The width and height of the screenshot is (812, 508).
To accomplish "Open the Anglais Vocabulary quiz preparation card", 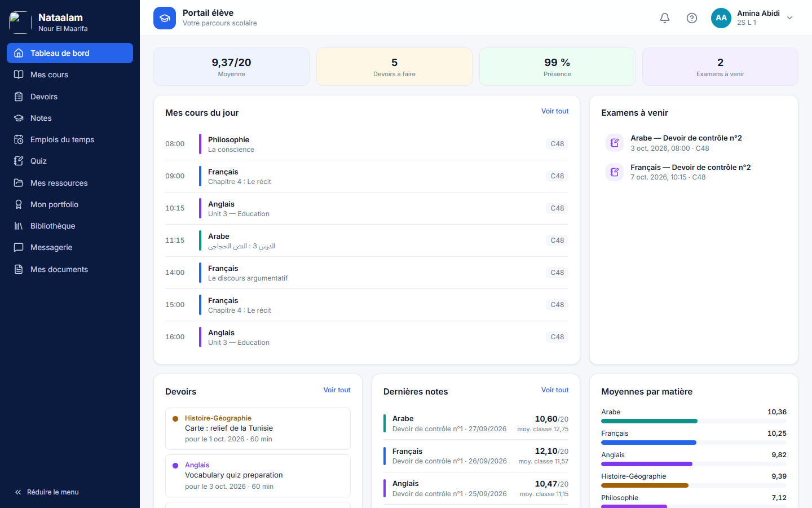I will click(258, 476).
